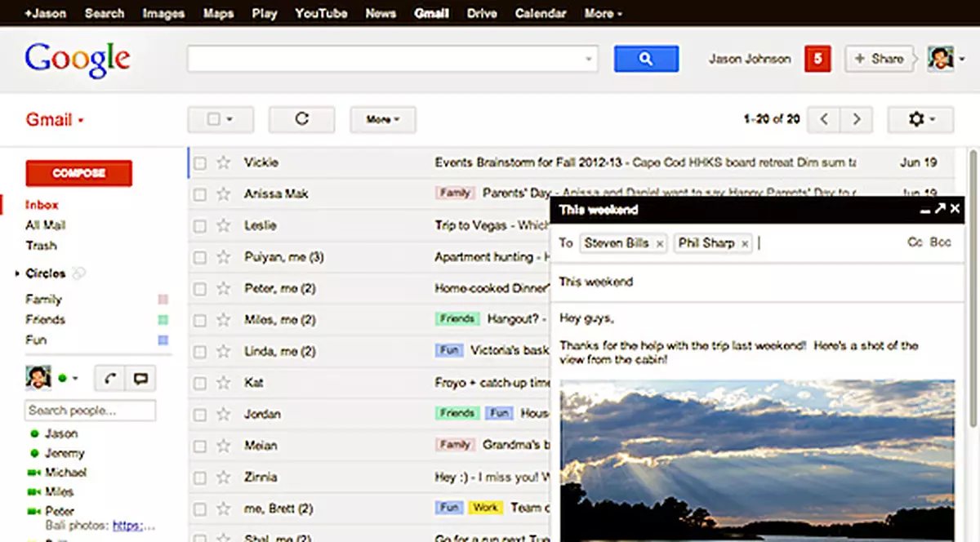Add Bcc recipients in the compose window
Image resolution: width=980 pixels, height=542 pixels.
coord(940,242)
